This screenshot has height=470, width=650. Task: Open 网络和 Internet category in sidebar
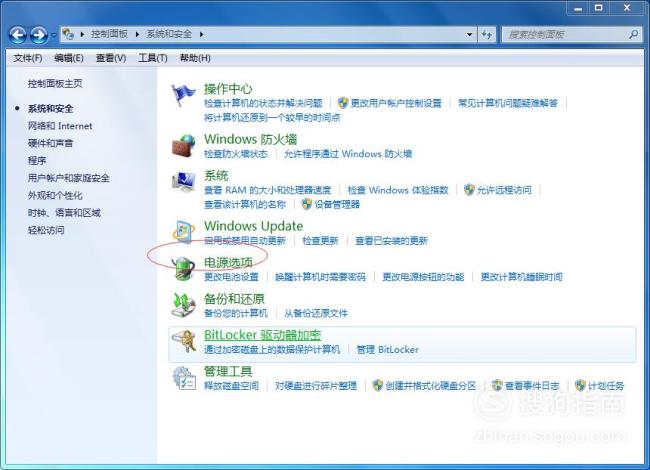point(60,126)
